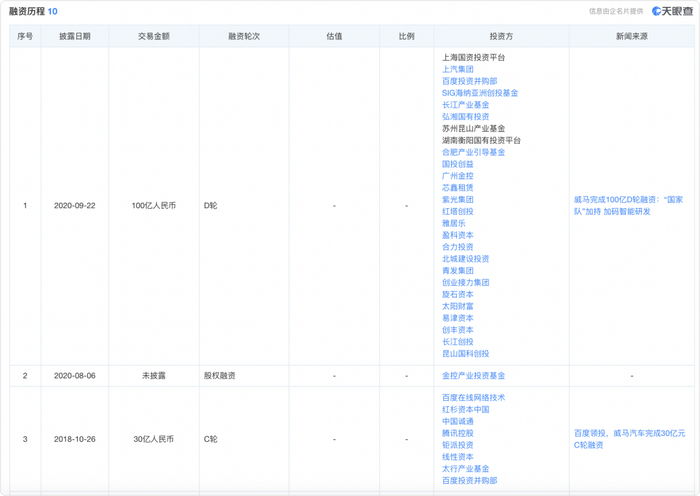
Task: Select date cell 2018-10-26
Action: (75, 439)
